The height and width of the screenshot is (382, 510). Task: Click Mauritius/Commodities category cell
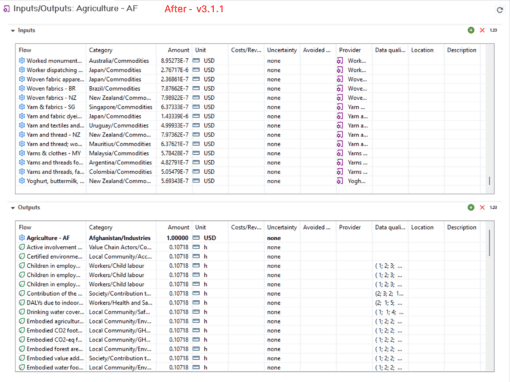point(120,144)
